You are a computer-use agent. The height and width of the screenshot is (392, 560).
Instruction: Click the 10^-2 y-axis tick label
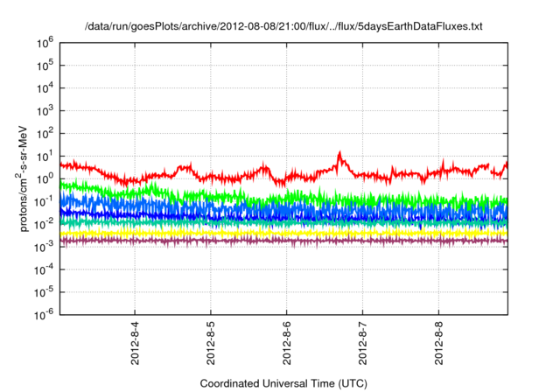click(45, 224)
